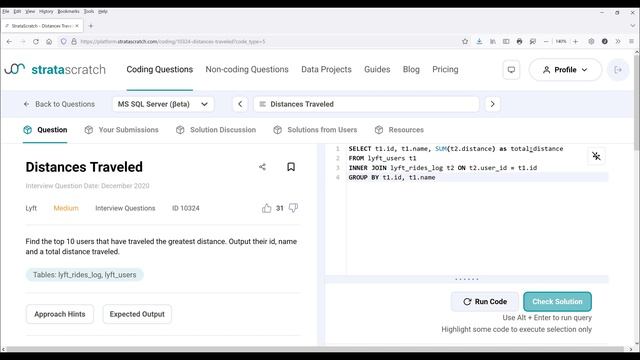Go to the previous question arrow
This screenshot has width=640, height=360.
(x=240, y=104)
